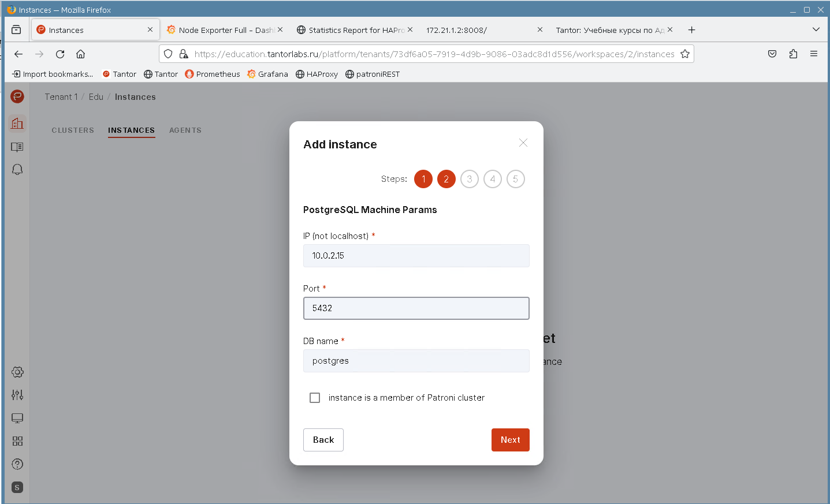Switch to the Clusters tab
Screen dimensions: 830x504
pyautogui.click(x=73, y=130)
